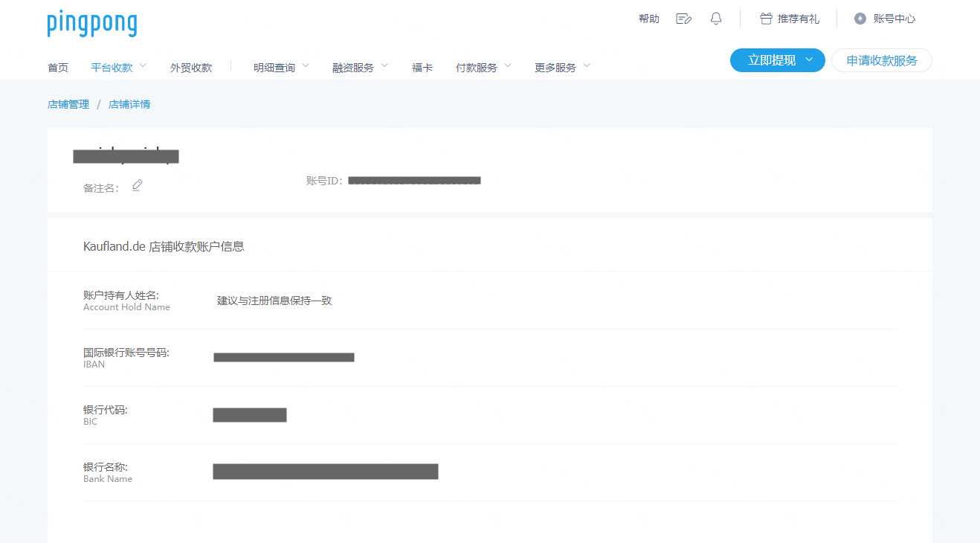This screenshot has width=980, height=543.
Task: Go to the 首页 tab
Action: (x=58, y=68)
